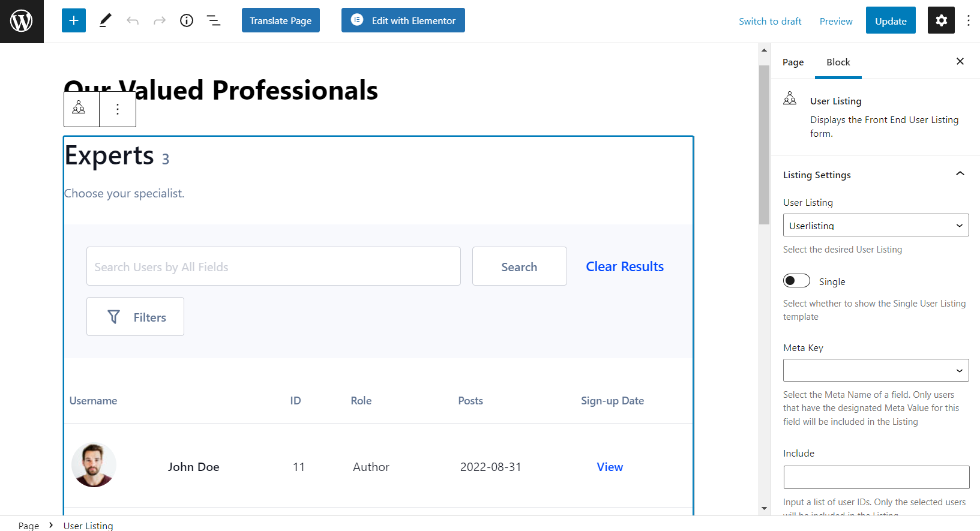
Task: Open the User Listing dropdown showing Userlisting
Action: tap(876, 225)
